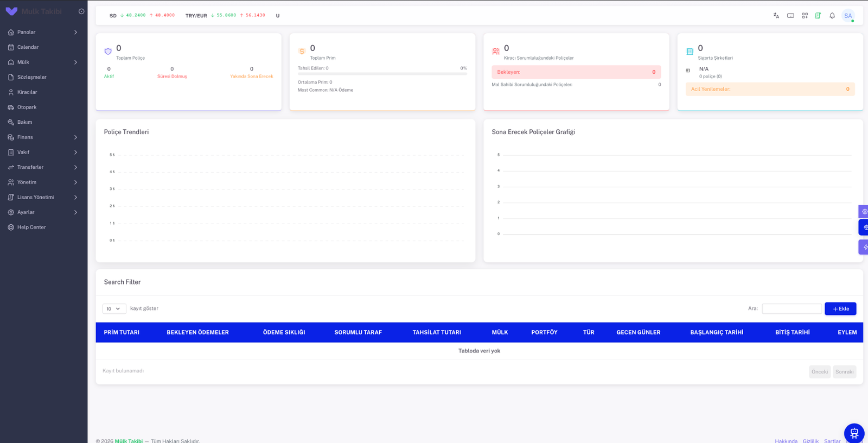Open the records-per-page dropdown showing 10
The height and width of the screenshot is (443, 868).
pyautogui.click(x=114, y=309)
